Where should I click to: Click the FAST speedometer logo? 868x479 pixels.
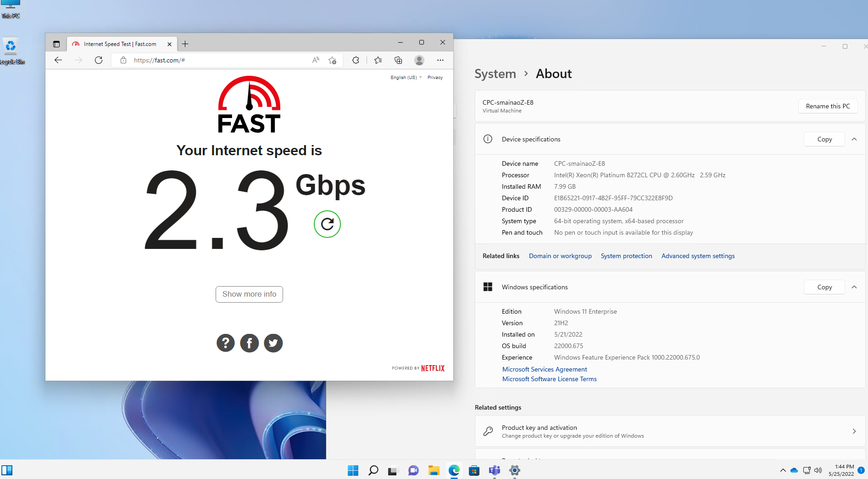(x=249, y=105)
